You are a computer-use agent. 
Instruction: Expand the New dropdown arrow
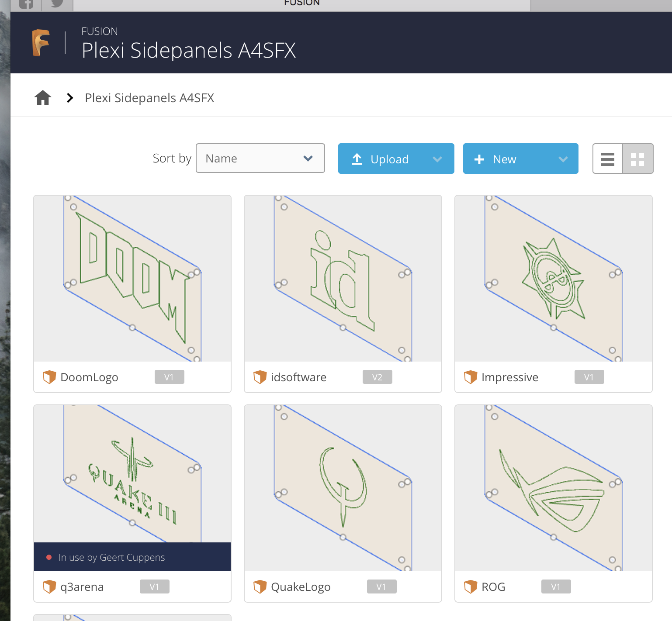coord(563,159)
